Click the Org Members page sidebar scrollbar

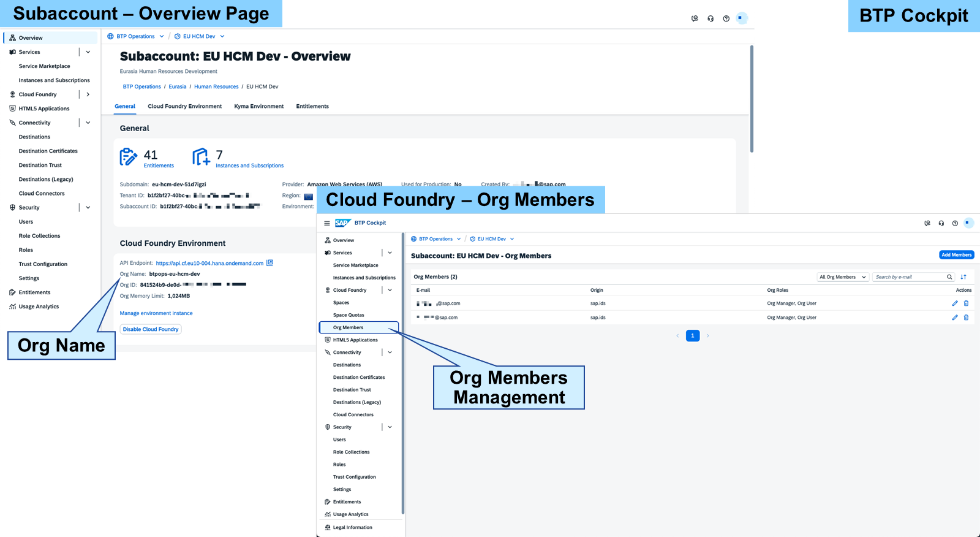point(403,373)
